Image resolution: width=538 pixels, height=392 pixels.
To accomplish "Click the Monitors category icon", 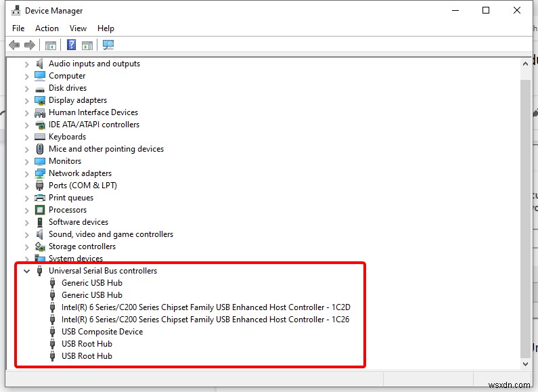I will pos(40,161).
